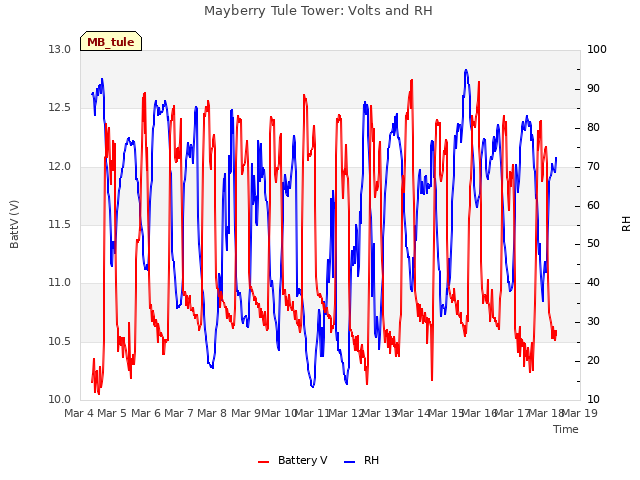Screen dimensions: 640x480
Task: Click the 90 right axis value
Action: click(x=593, y=89)
